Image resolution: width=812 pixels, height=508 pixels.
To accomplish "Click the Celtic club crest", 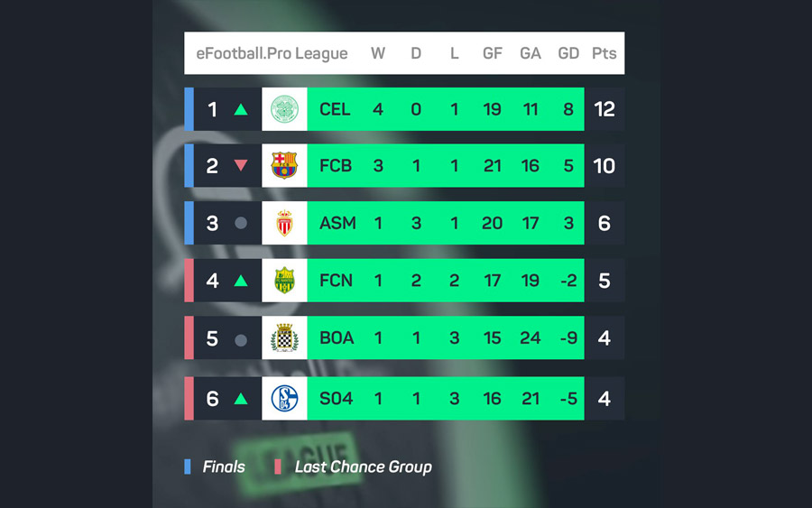I will (284, 109).
